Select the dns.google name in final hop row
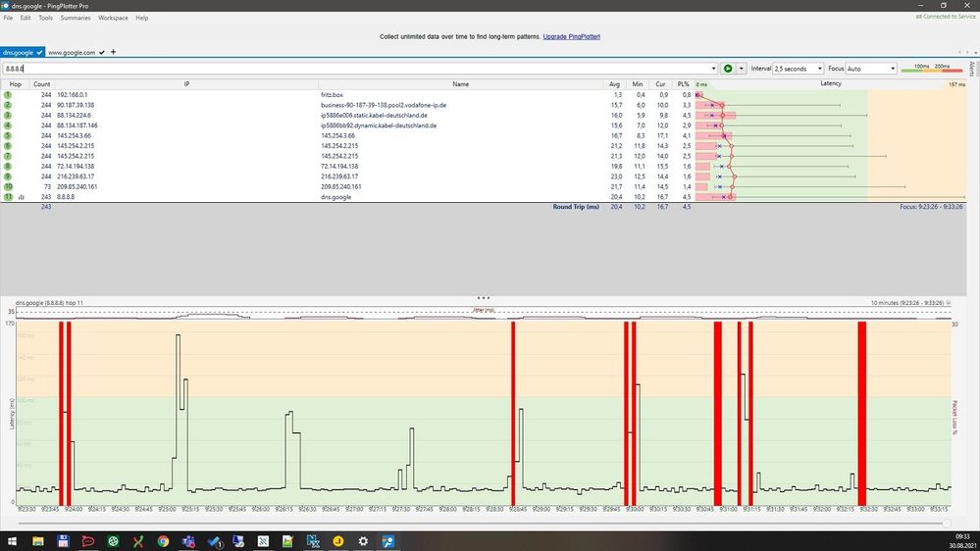The image size is (980, 551). (x=336, y=197)
